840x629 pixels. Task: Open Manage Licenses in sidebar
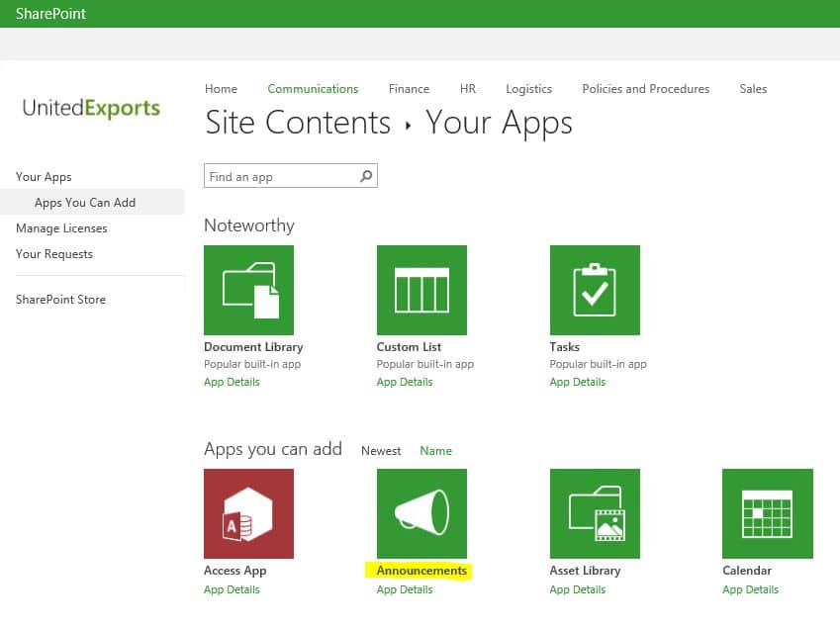tap(61, 228)
